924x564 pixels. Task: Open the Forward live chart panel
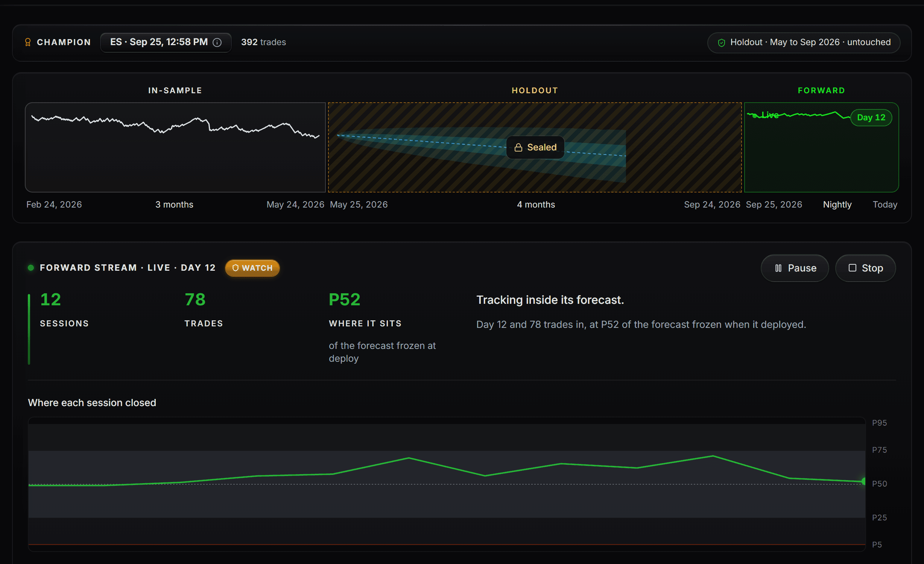coord(821,147)
